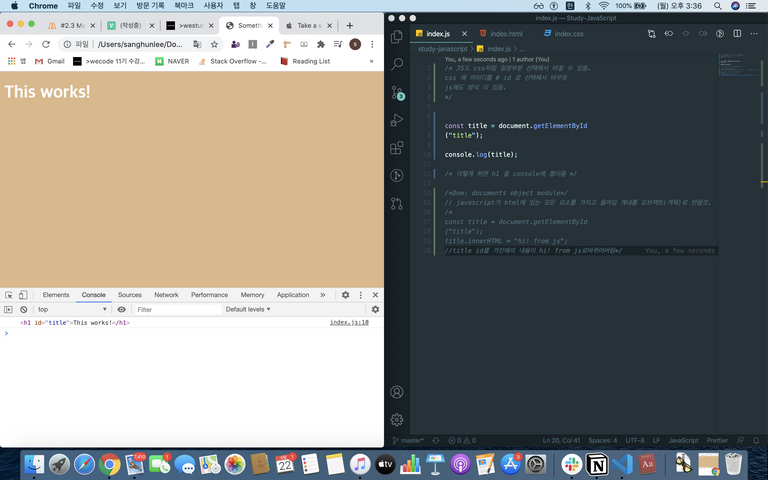Switch to Memory tab in DevTools
The height and width of the screenshot is (480, 768).
[252, 295]
